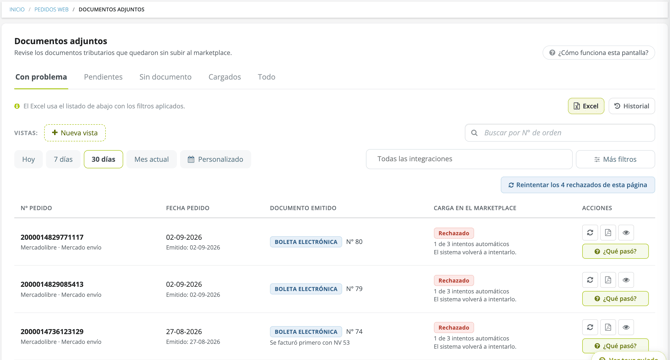Screen dimensions: 670x360
Task: Open ¿Cómo funciona esta pantalla? help
Action: click(599, 53)
